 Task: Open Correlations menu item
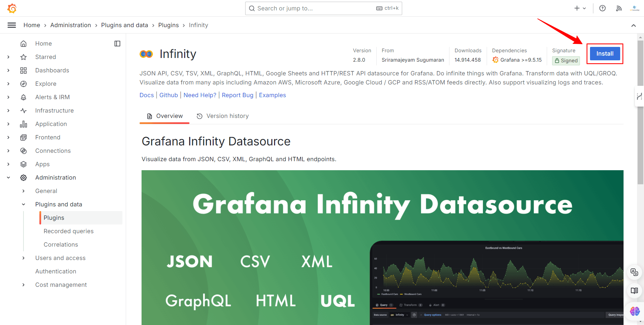(61, 245)
